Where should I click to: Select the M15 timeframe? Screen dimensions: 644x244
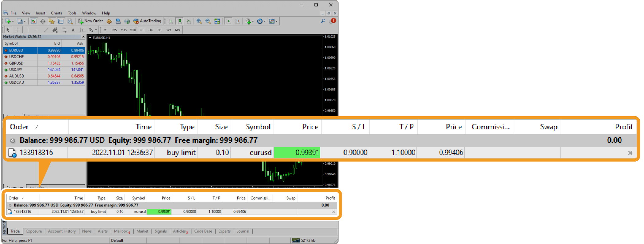pyautogui.click(x=124, y=30)
